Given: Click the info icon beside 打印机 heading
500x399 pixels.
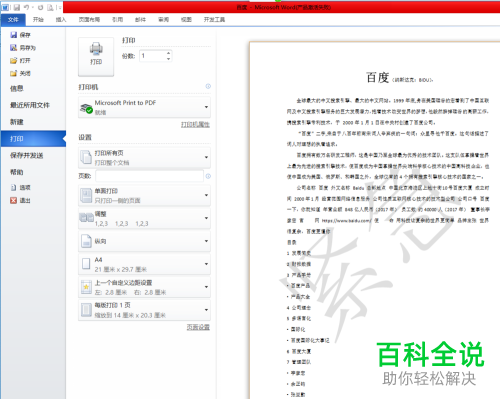Looking at the screenshot, I should coord(208,86).
